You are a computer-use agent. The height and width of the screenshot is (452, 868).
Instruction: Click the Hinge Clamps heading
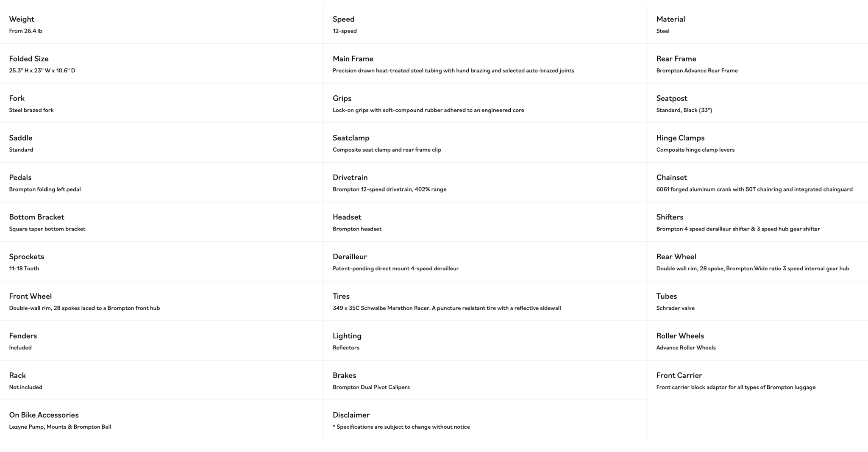pyautogui.click(x=680, y=138)
